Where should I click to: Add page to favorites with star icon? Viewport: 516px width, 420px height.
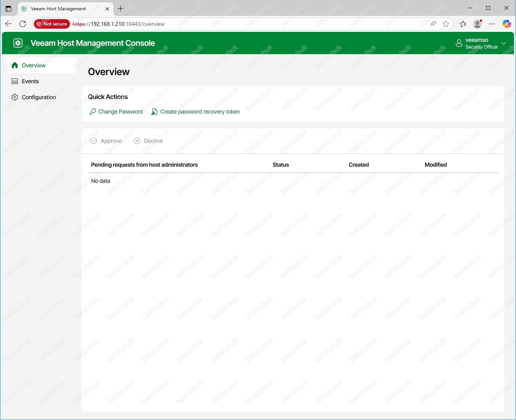coord(446,24)
